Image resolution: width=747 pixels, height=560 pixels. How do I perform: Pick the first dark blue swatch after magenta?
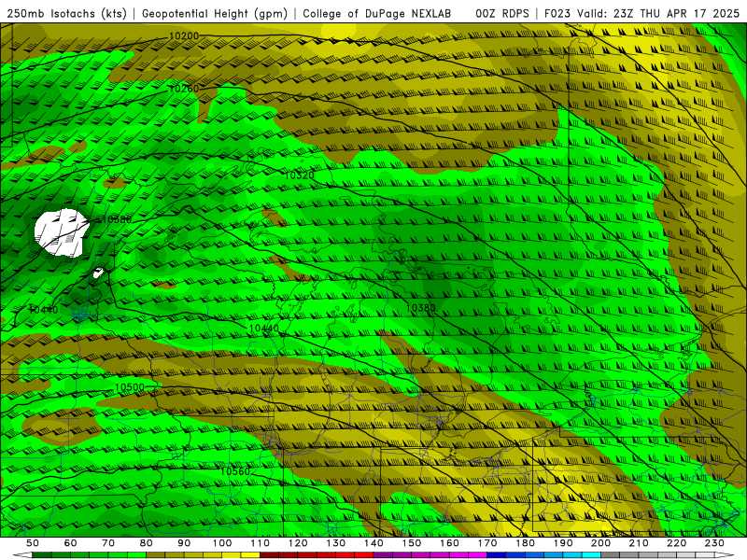497,554
